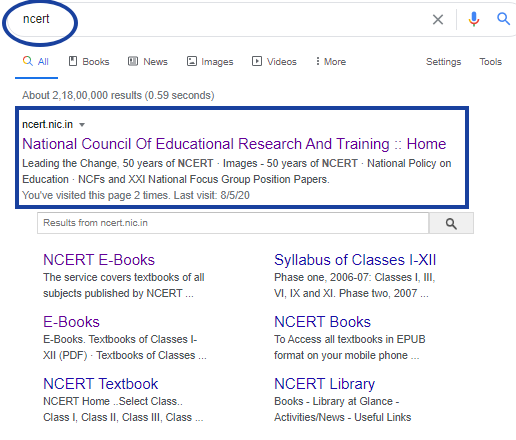Expand the More options menu
The image size is (516, 440).
point(331,62)
